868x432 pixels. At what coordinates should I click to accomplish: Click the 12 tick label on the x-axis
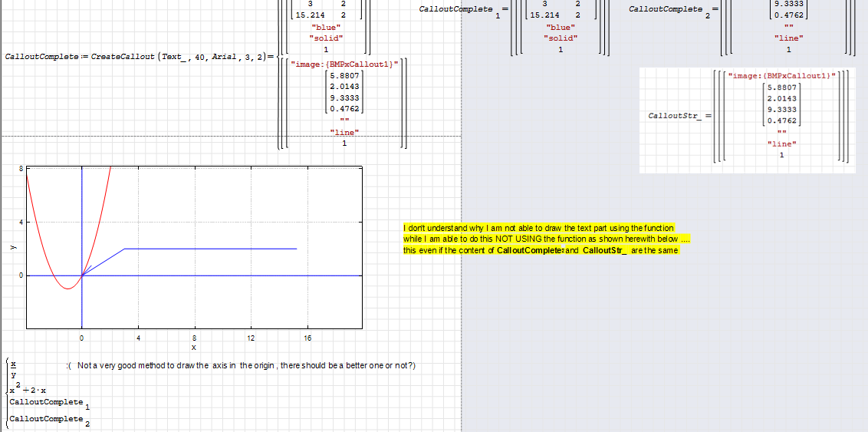[251, 338]
